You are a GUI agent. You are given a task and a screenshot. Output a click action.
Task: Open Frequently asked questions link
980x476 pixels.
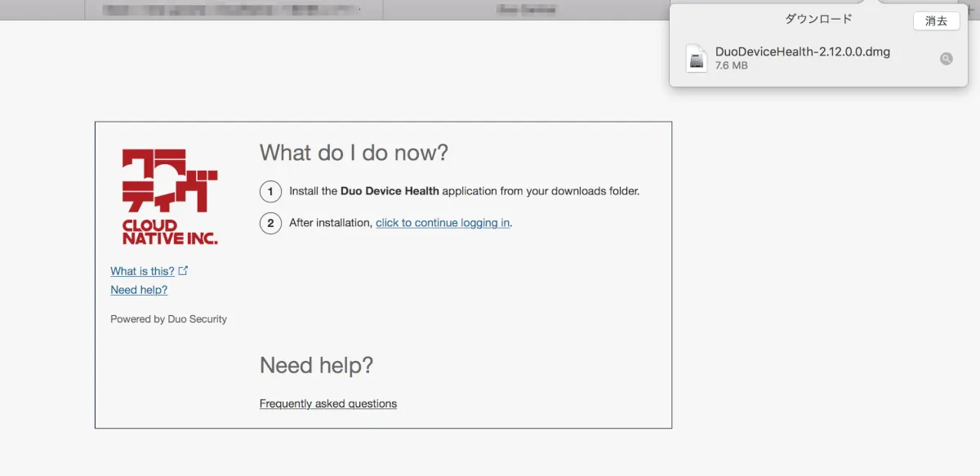click(x=328, y=403)
